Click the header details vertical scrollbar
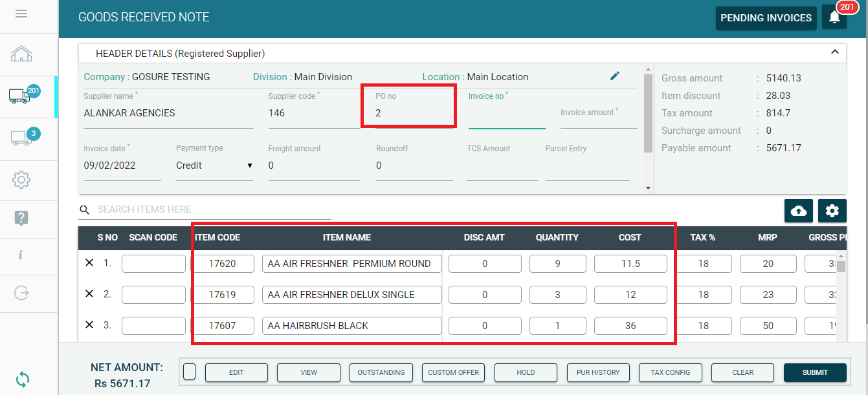 (648, 110)
